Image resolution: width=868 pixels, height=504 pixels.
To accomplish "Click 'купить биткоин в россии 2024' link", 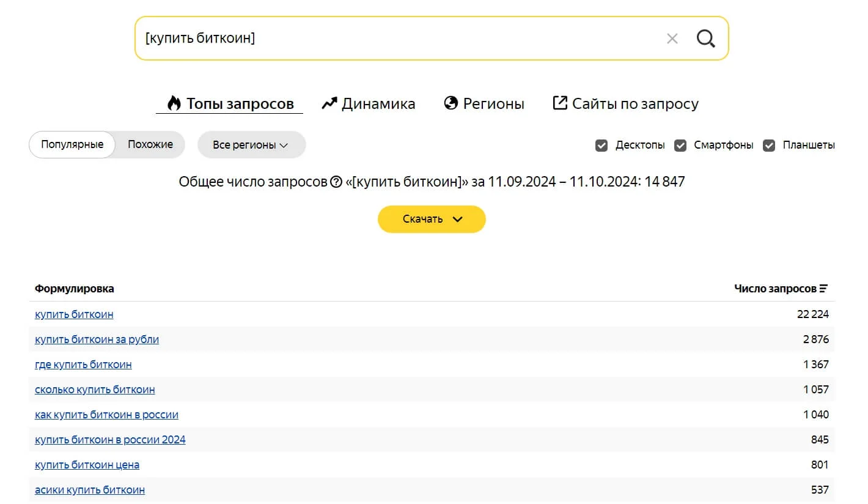I will [110, 440].
